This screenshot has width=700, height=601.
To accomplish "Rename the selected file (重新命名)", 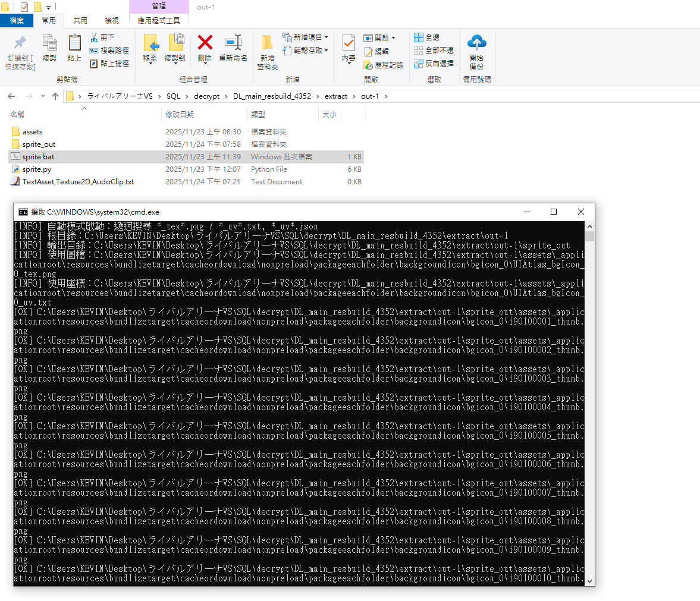I will (233, 48).
